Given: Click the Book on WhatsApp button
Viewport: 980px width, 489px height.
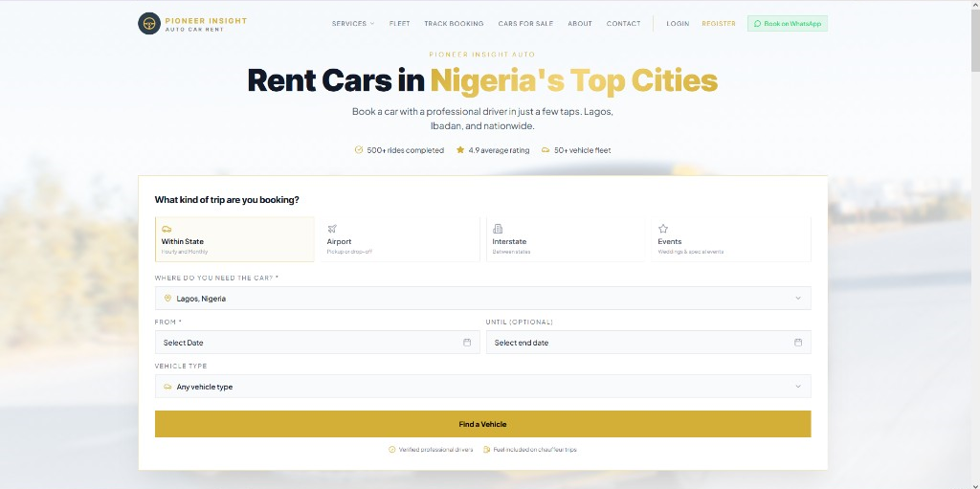Looking at the screenshot, I should coord(788,24).
